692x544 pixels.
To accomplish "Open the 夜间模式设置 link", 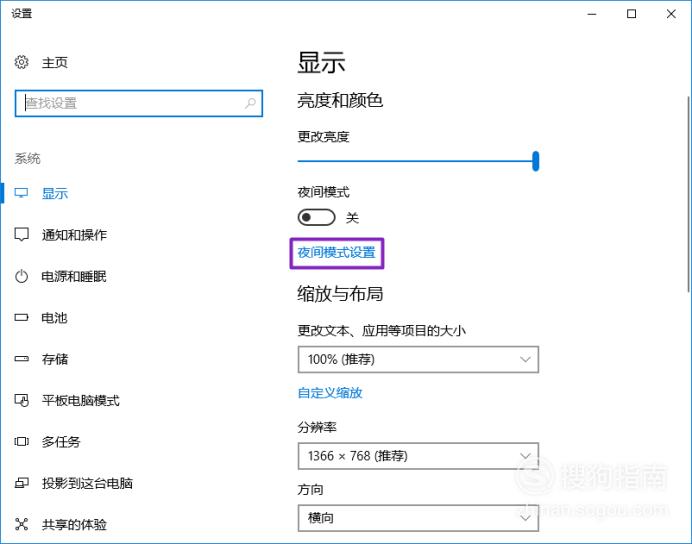I will click(x=336, y=252).
